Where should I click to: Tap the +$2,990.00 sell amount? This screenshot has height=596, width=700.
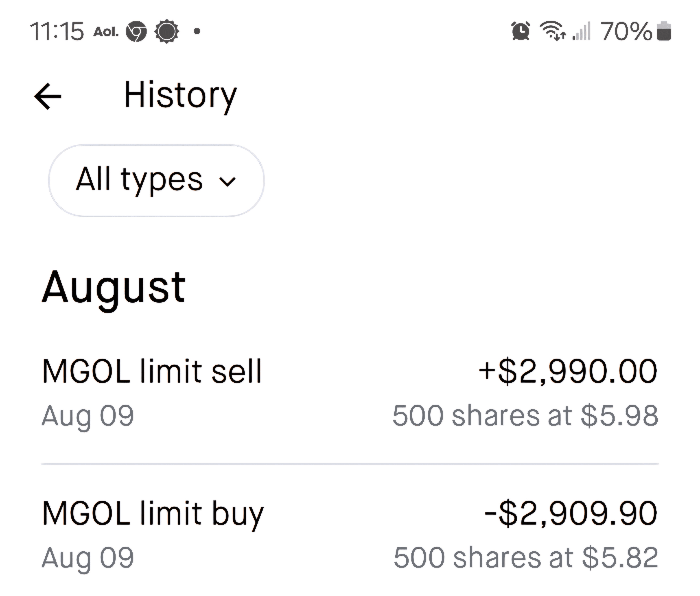(x=568, y=372)
